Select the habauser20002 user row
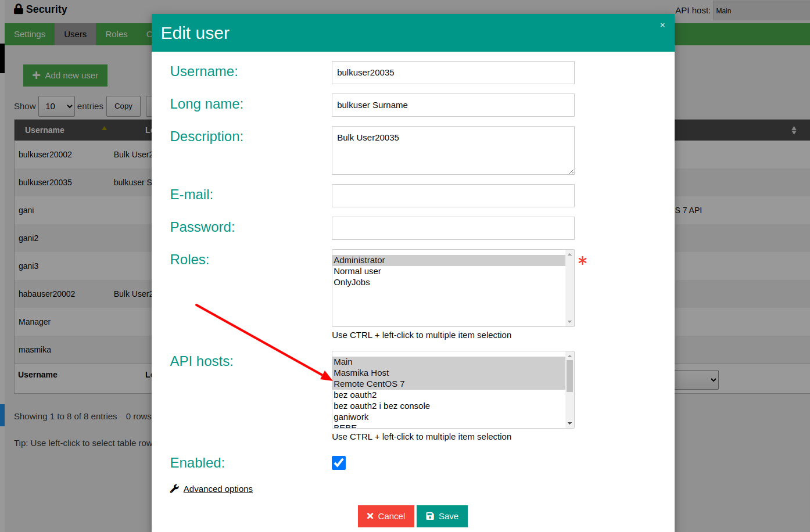This screenshot has width=810, height=532. [x=83, y=294]
